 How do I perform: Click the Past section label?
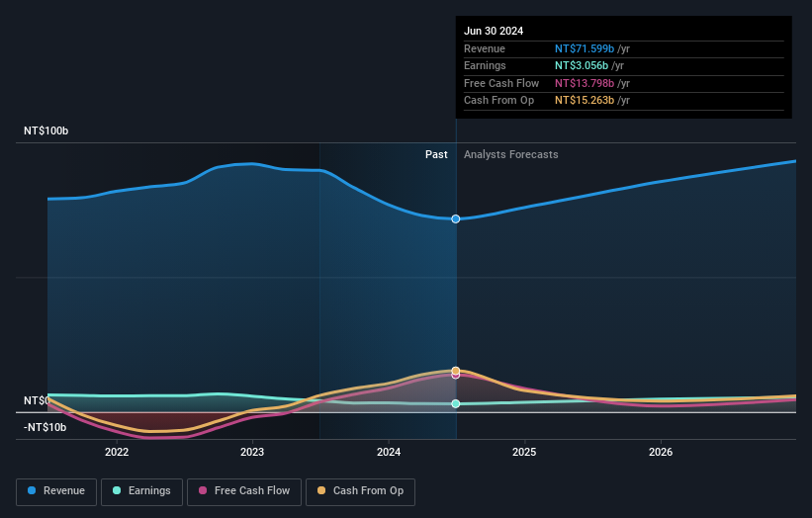click(436, 154)
